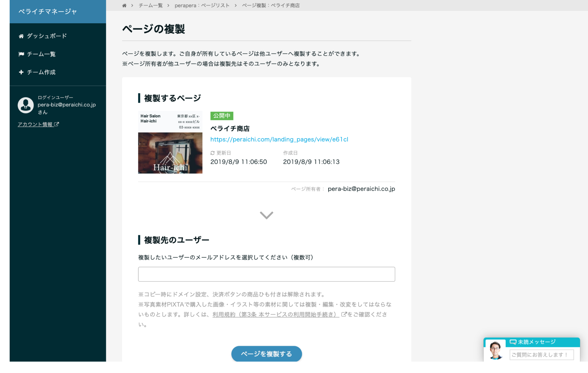Open the アカウント情報 external link
588x373 pixels.
[38, 124]
